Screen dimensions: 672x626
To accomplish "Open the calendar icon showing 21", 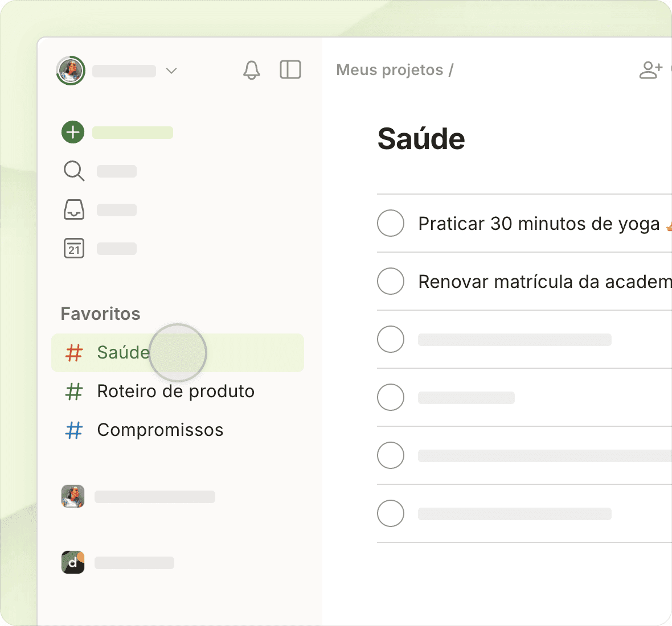I will click(x=73, y=248).
